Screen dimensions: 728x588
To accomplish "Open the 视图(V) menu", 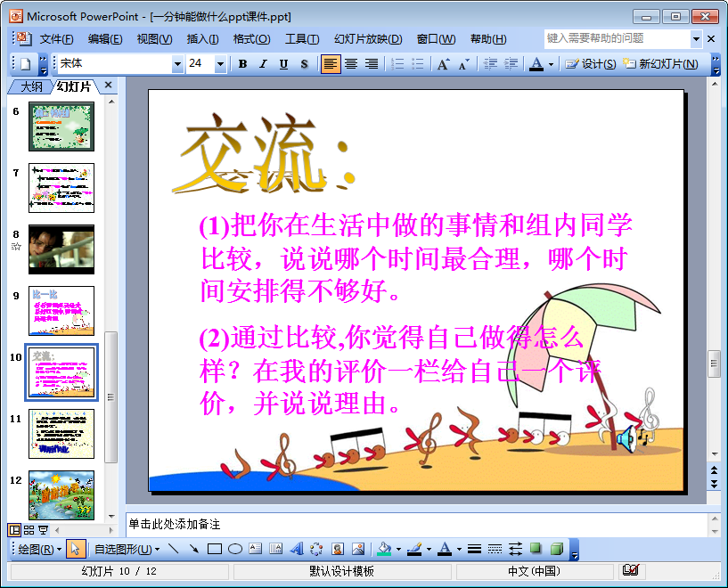I will coord(154,39).
